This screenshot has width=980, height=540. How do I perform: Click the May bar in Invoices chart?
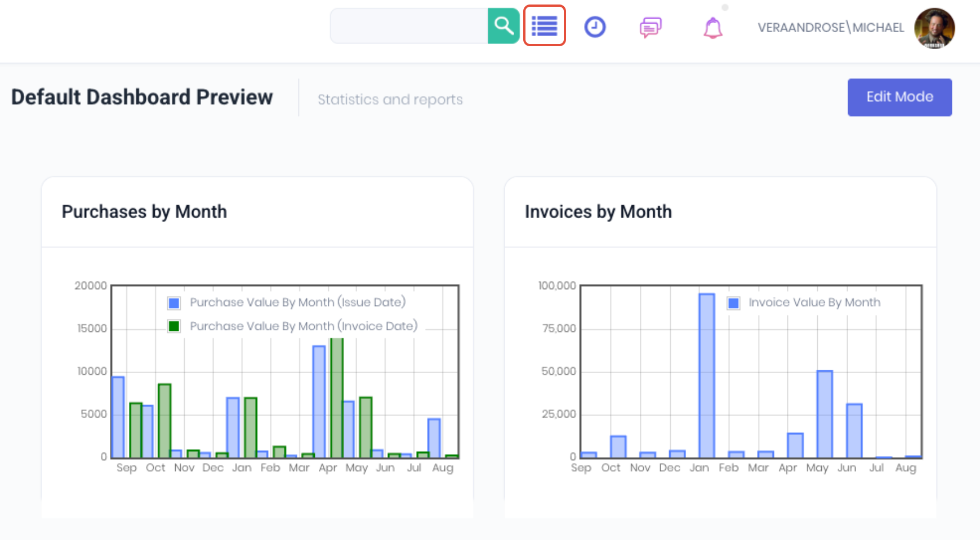(825, 414)
